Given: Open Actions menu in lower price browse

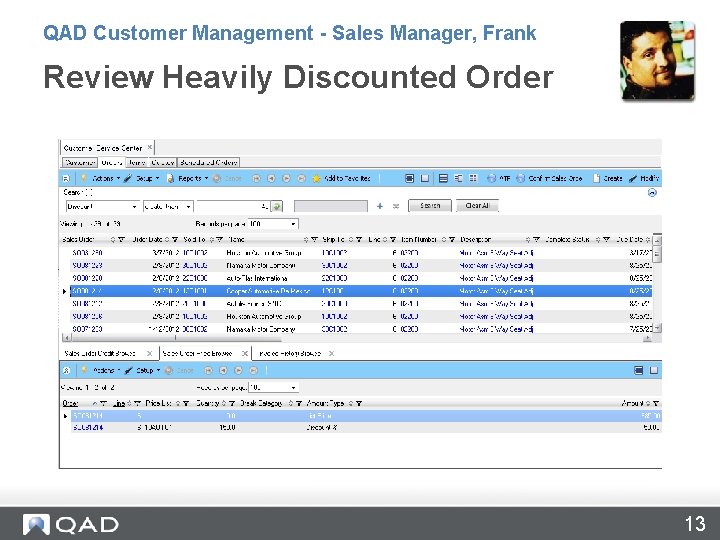Looking at the screenshot, I should (x=100, y=370).
